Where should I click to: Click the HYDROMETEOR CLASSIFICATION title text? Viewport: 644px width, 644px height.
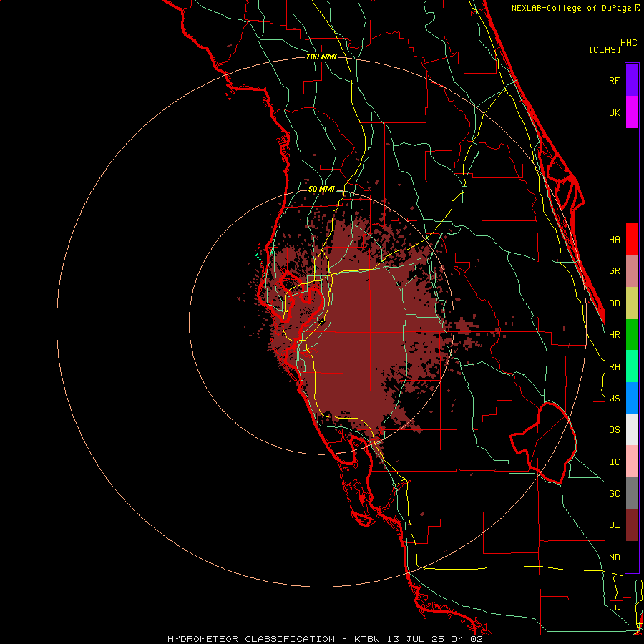click(x=251, y=639)
